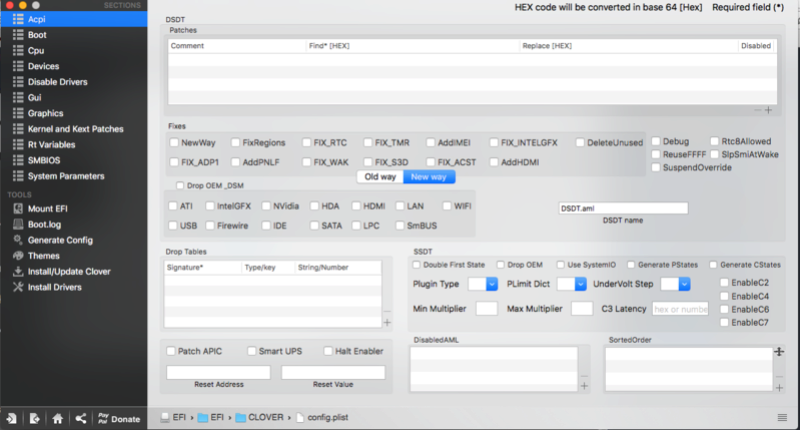This screenshot has width=800, height=430.
Task: Click the share icon in bottom toolbar
Action: tap(81, 419)
